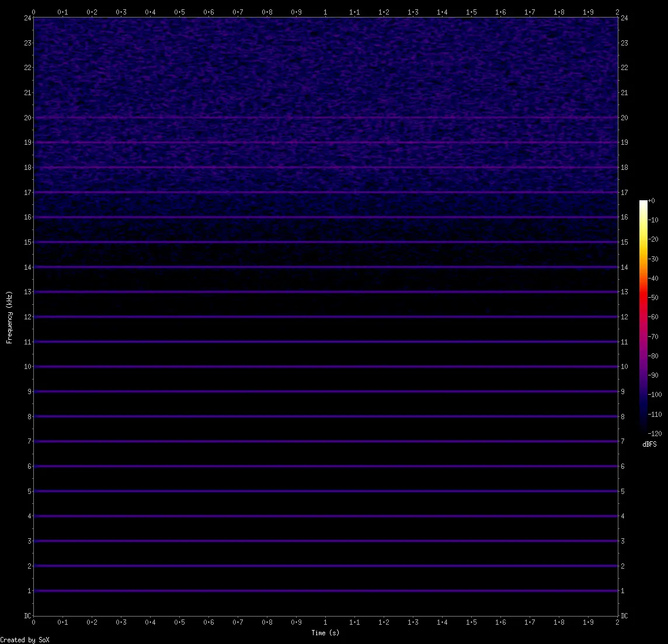668x644 pixels.
Task: Click the -120 label on color scale
Action: pos(655,434)
